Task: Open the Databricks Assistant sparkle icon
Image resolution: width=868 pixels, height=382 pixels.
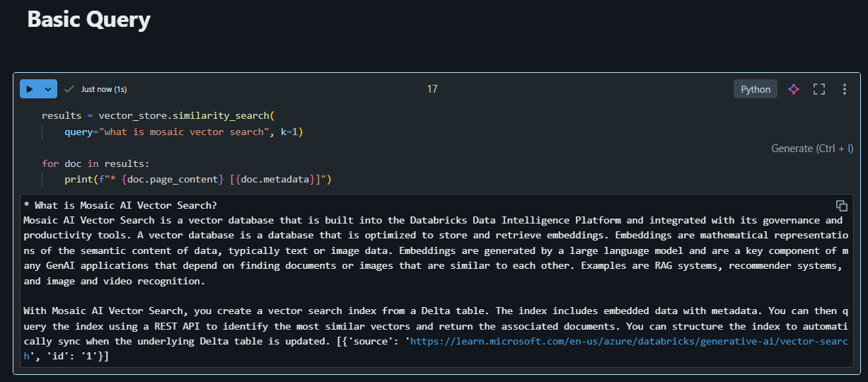Action: (794, 89)
